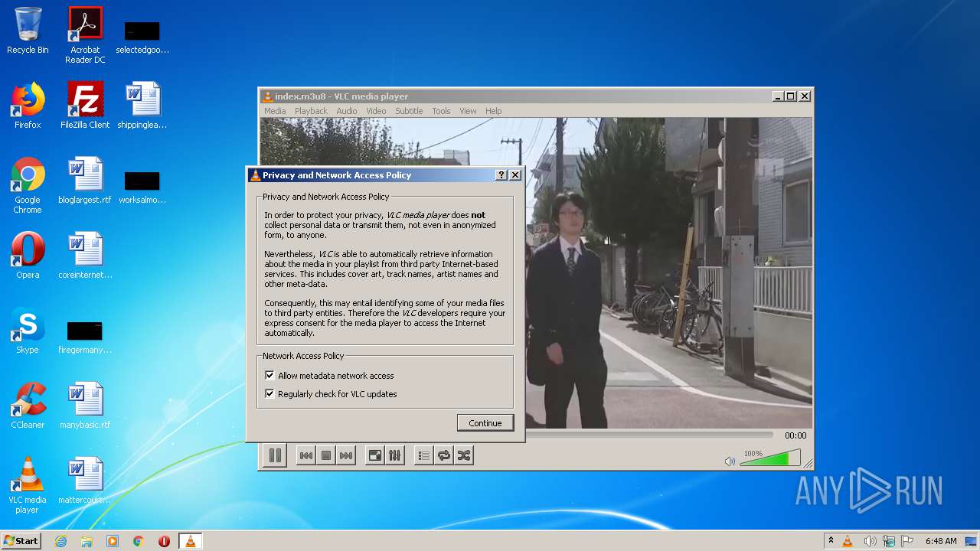The image size is (980, 551).
Task: Select the shippinglea... document icon
Action: click(x=142, y=106)
